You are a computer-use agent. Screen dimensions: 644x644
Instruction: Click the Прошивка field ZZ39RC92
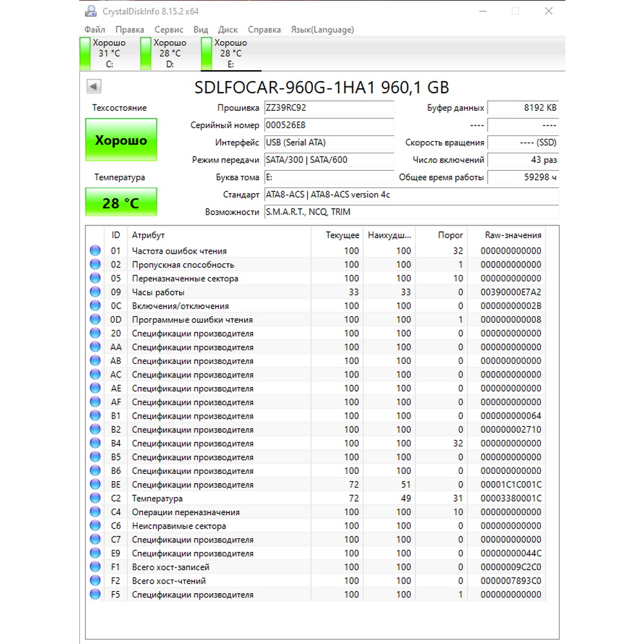329,108
